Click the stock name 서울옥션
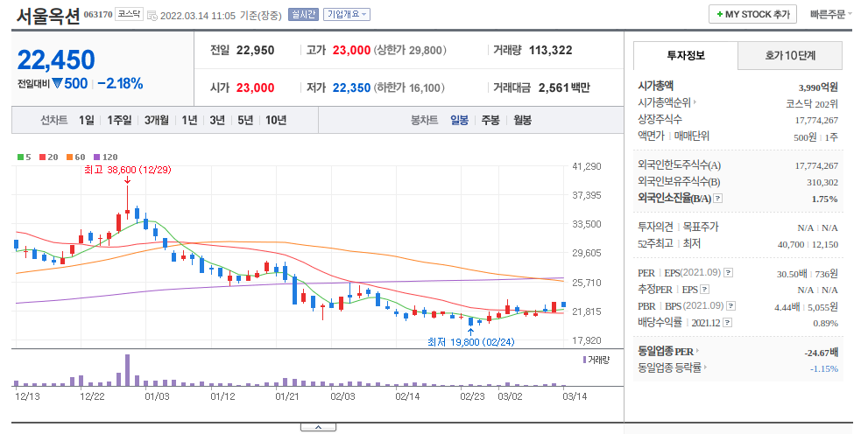The width and height of the screenshot is (868, 434). click(48, 16)
